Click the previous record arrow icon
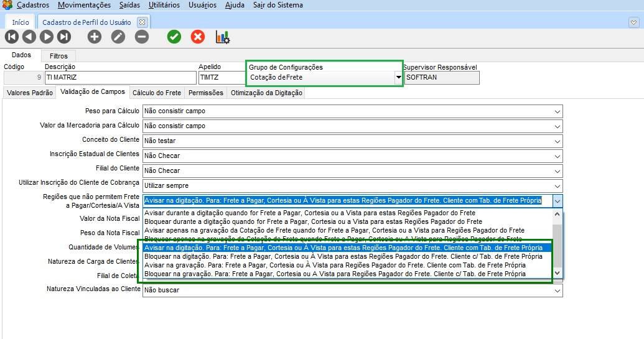Viewport: 644px width, 339px height. tap(29, 37)
